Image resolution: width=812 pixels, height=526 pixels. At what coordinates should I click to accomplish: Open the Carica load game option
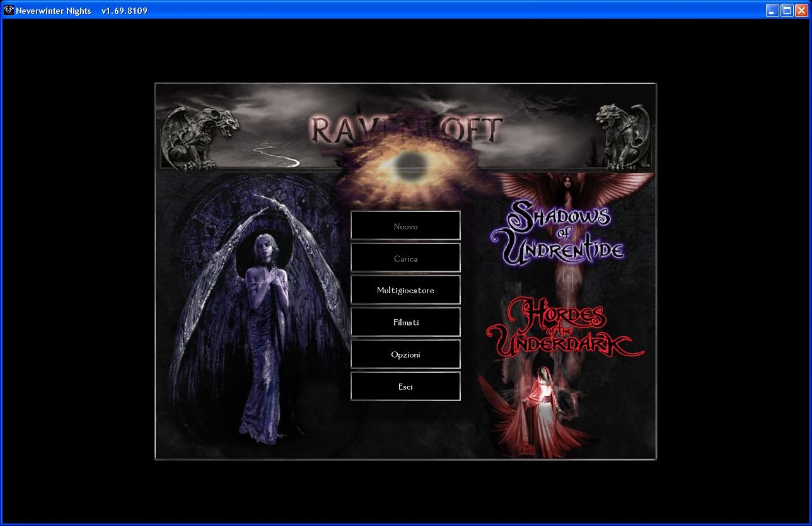point(405,259)
